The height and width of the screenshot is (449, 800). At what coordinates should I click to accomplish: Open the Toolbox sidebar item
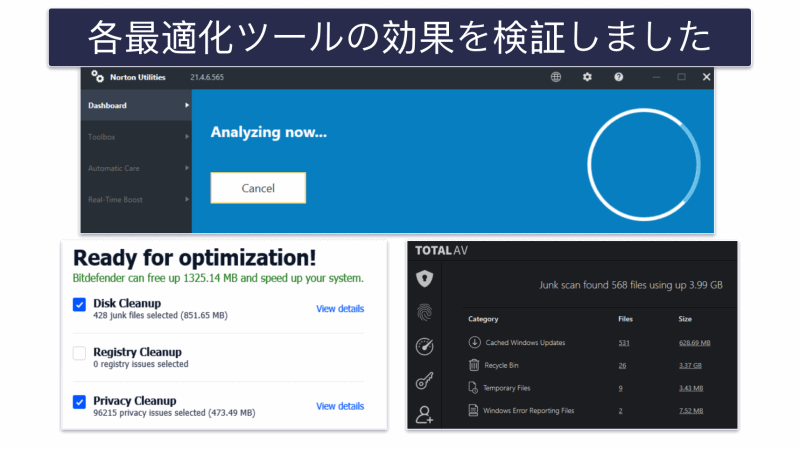pos(136,137)
